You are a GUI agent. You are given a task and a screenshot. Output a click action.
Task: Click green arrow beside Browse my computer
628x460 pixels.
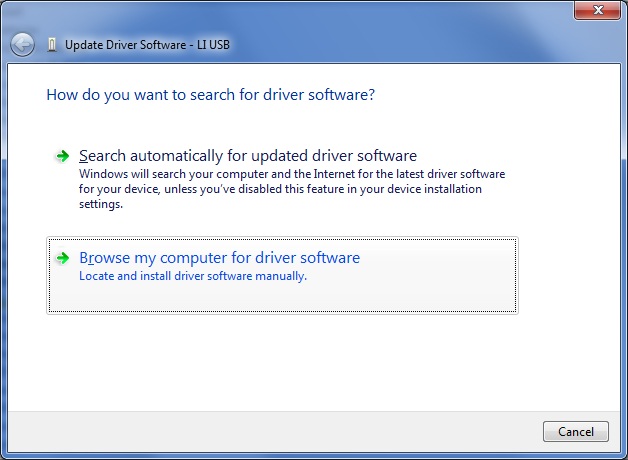click(x=63, y=258)
